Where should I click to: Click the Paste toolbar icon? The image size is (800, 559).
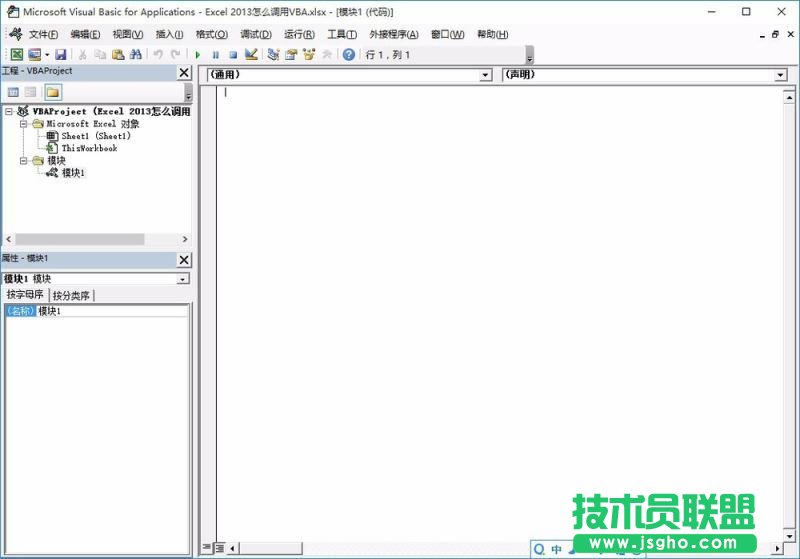118,54
